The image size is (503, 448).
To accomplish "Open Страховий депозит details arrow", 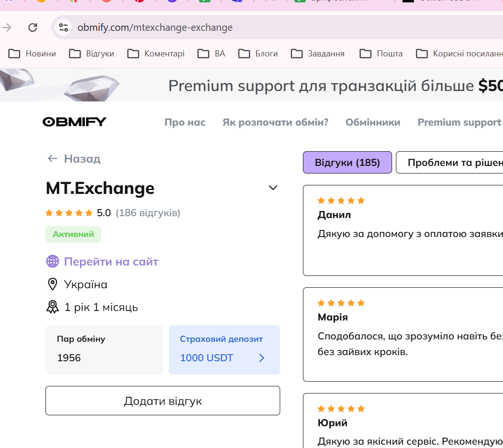I will pos(262,358).
